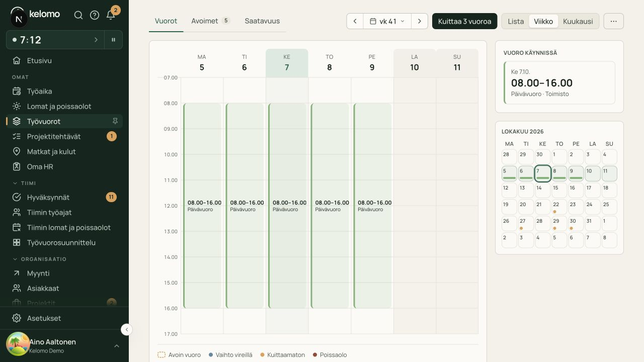Collapse the Organisaatio section

coord(39,259)
